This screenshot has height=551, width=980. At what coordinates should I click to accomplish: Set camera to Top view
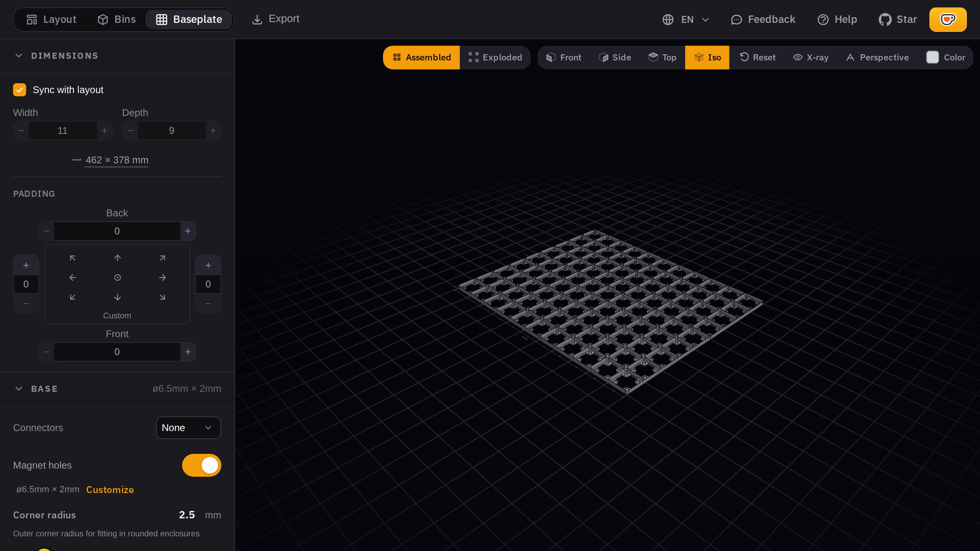click(662, 58)
